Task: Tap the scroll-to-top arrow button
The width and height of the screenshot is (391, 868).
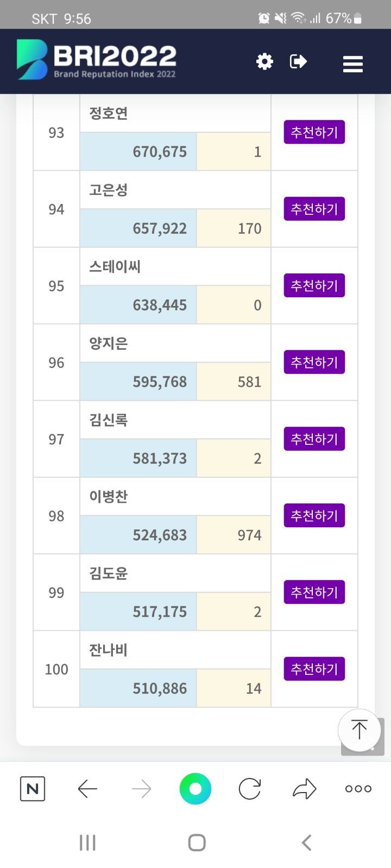Action: point(359,730)
